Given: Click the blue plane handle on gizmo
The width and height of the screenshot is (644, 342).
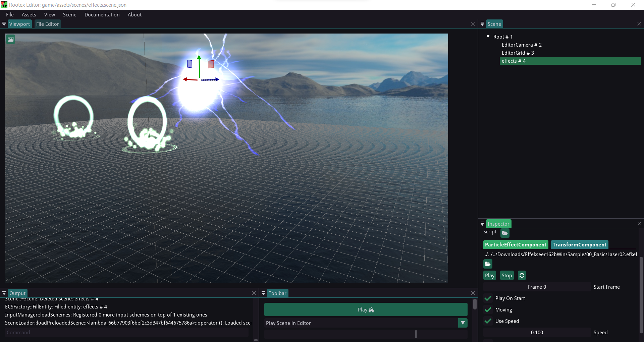Looking at the screenshot, I should pyautogui.click(x=190, y=64).
